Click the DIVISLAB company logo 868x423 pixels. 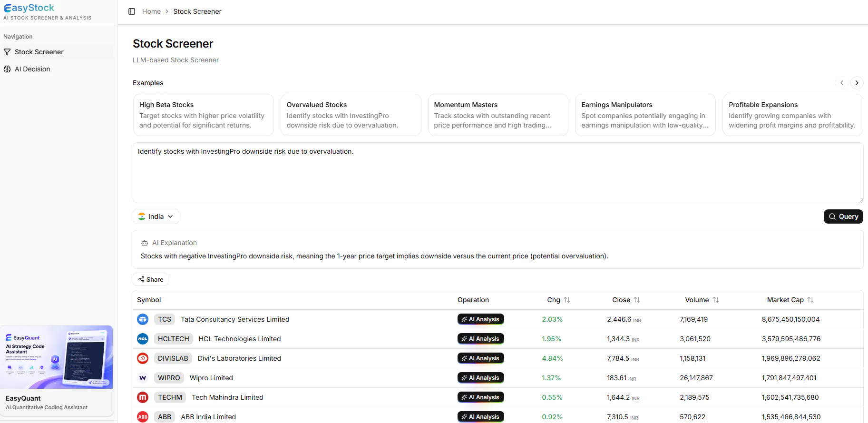click(x=143, y=358)
